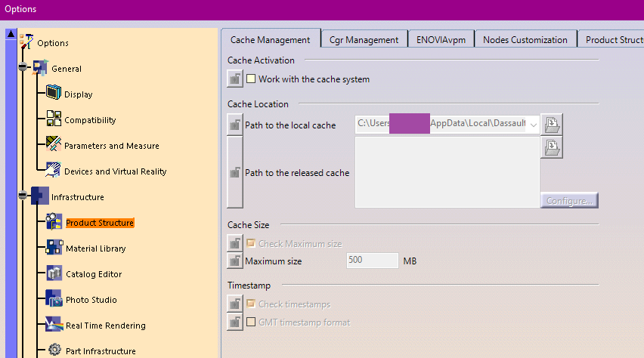Toggle the Check Maximum size checkbox
Screen dimensions: 644x358
pyautogui.click(x=251, y=243)
